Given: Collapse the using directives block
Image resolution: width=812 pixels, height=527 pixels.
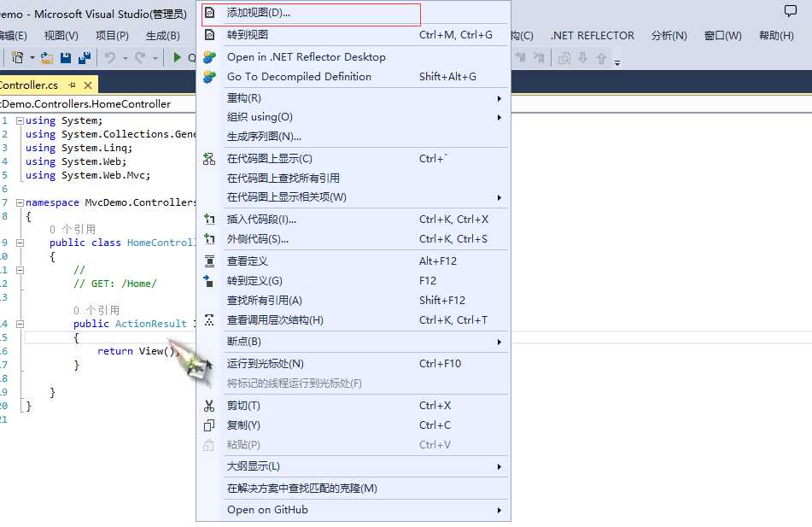Looking at the screenshot, I should click(20, 120).
